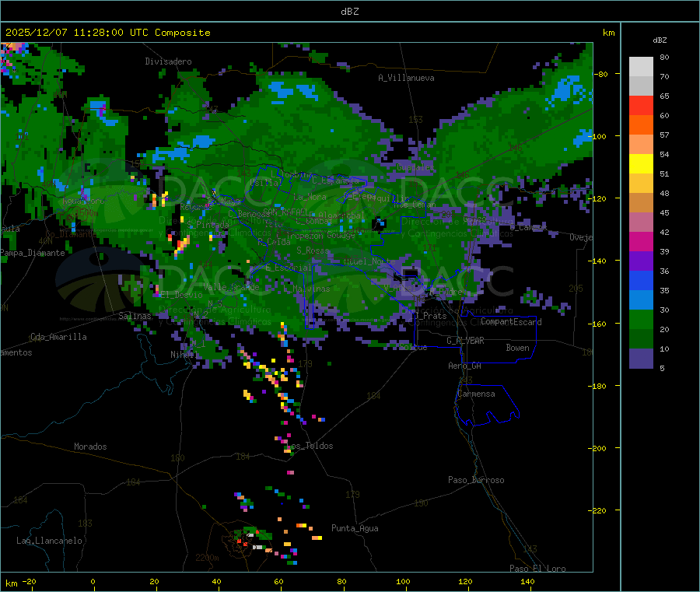Select the blue swatch between 36 and 35
The width and height of the screenshot is (700, 592).
click(641, 280)
